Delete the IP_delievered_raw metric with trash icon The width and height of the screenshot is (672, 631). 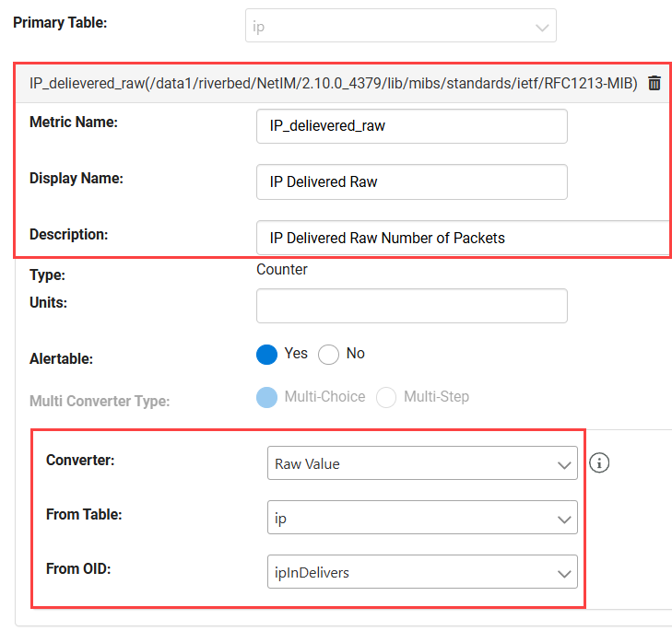tap(654, 83)
